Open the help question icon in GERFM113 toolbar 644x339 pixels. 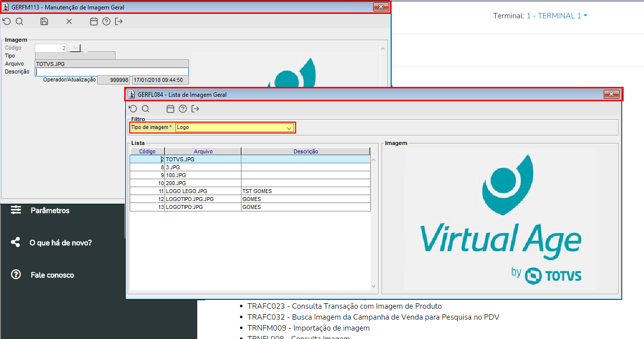pyautogui.click(x=106, y=21)
